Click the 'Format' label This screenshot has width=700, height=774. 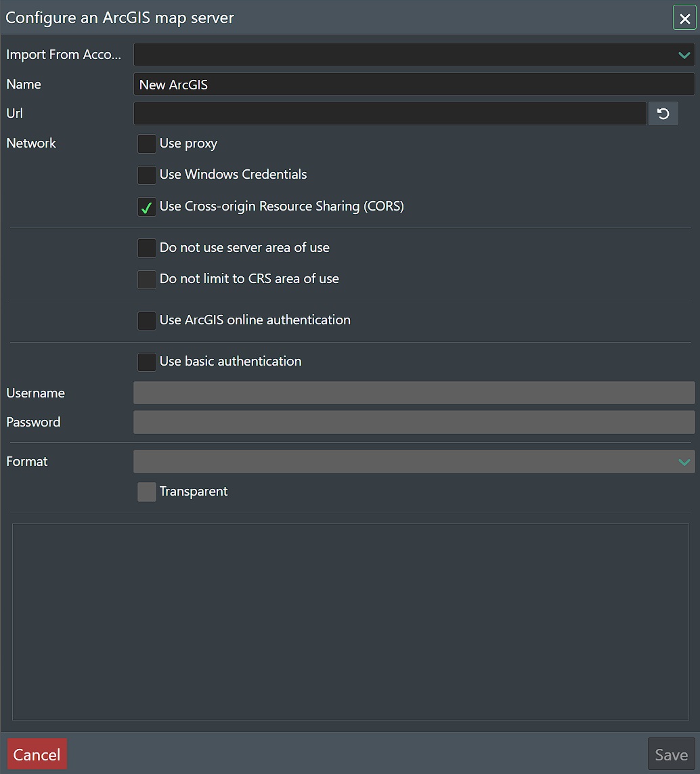27,462
